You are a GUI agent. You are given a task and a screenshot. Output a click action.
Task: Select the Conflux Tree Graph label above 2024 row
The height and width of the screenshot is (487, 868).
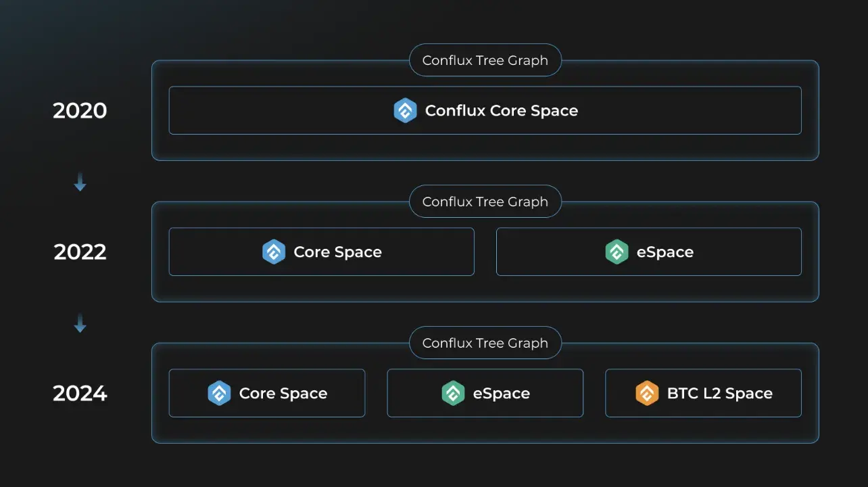[485, 343]
